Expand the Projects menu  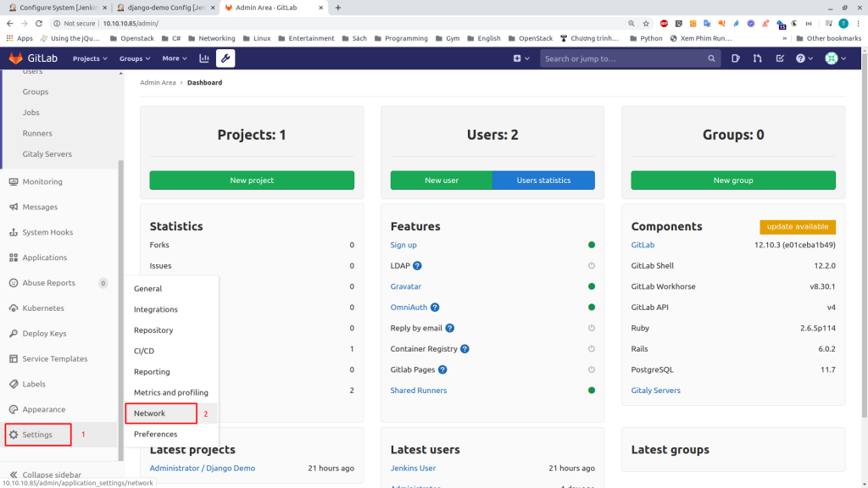[90, 58]
